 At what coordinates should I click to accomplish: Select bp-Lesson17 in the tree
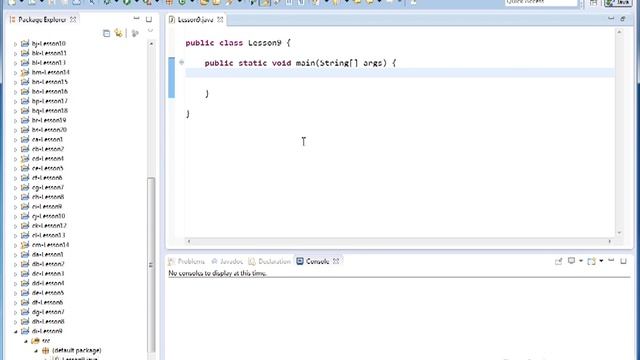(49, 101)
